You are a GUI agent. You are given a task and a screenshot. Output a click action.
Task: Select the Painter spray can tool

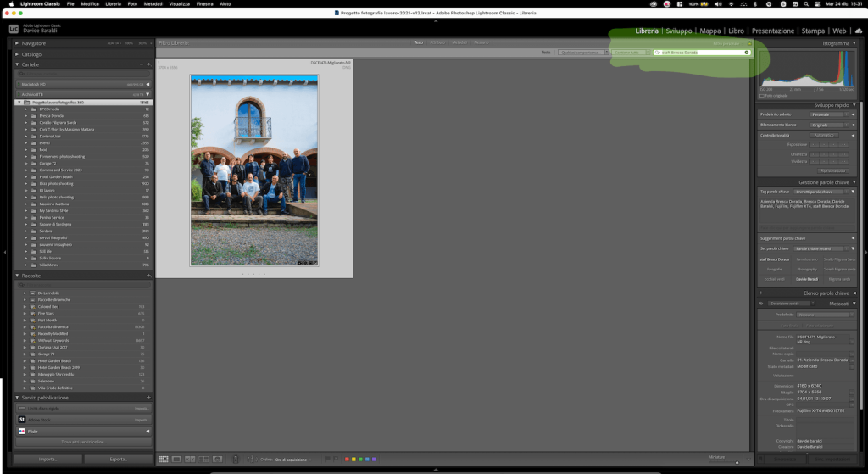(x=236, y=459)
